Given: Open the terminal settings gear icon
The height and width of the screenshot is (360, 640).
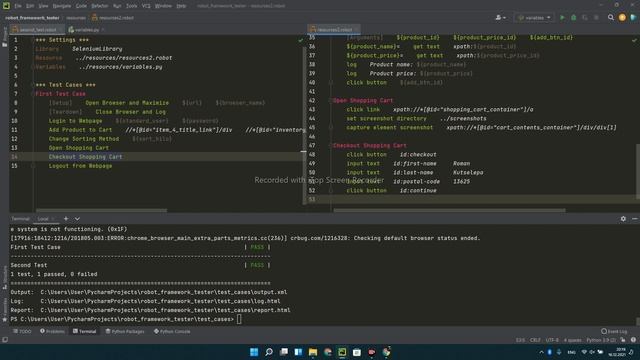Looking at the screenshot, I should (x=623, y=219).
